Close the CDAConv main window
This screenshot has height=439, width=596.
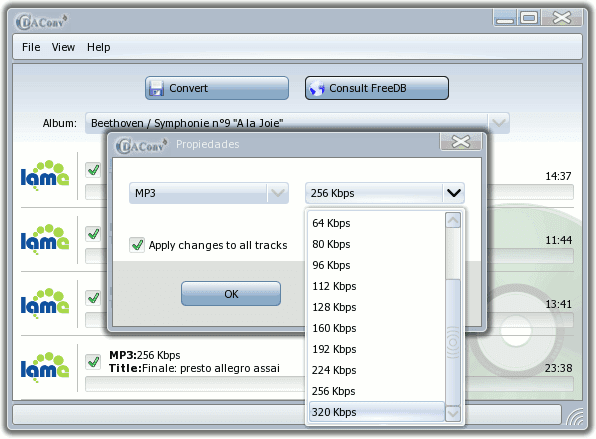(x=562, y=18)
